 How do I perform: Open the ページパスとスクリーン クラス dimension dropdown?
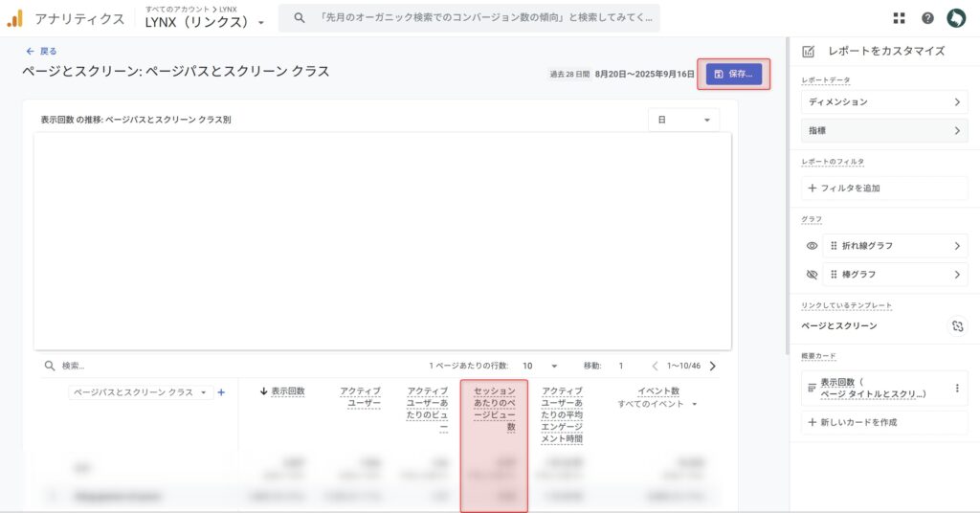(140, 392)
